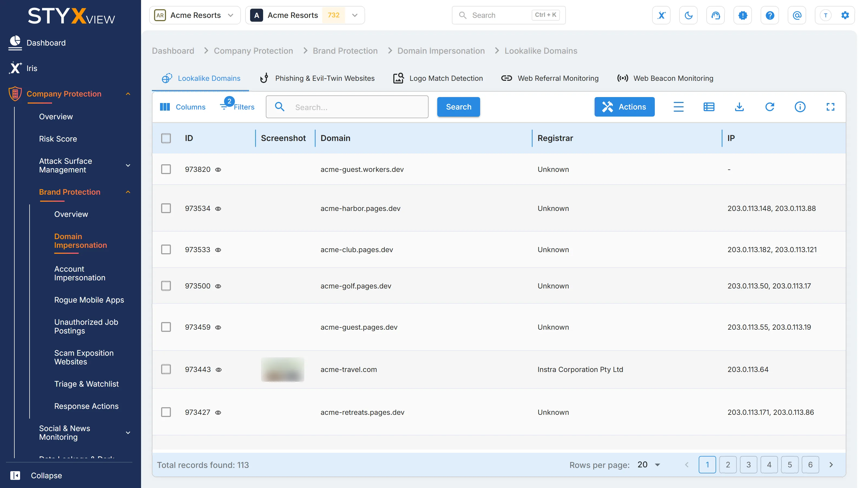
Task: Open settings gear icon
Action: tap(845, 15)
